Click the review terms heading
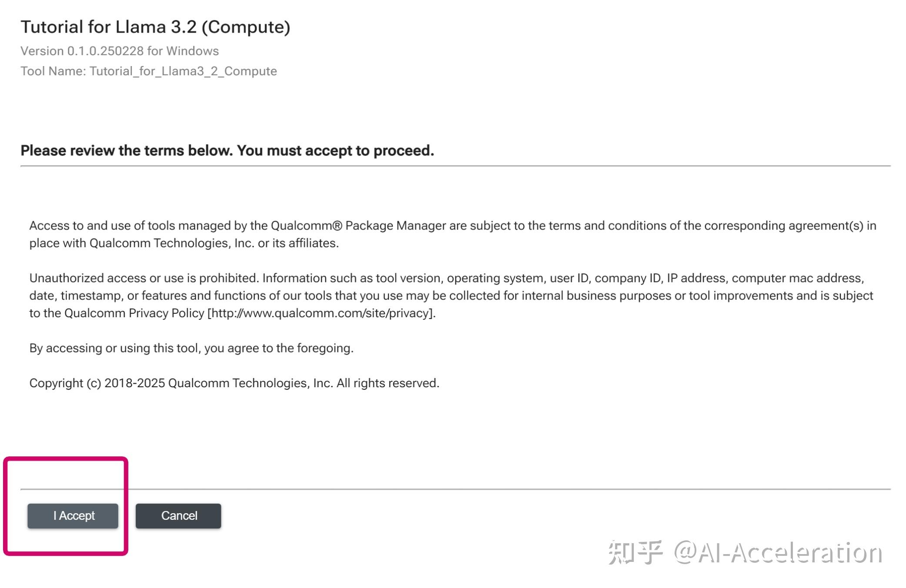 [x=227, y=150]
